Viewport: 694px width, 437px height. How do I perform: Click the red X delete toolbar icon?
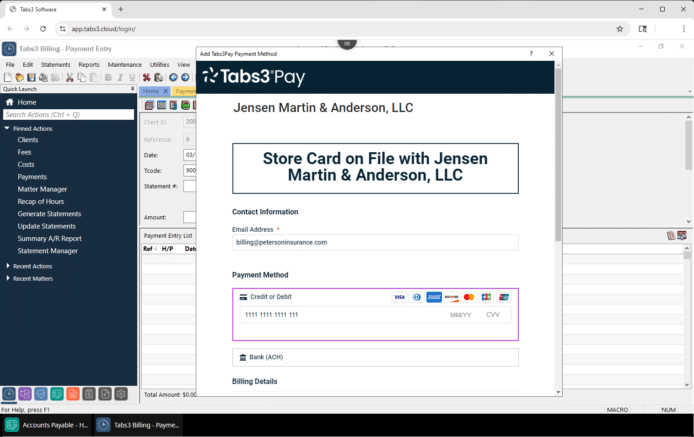click(x=146, y=77)
